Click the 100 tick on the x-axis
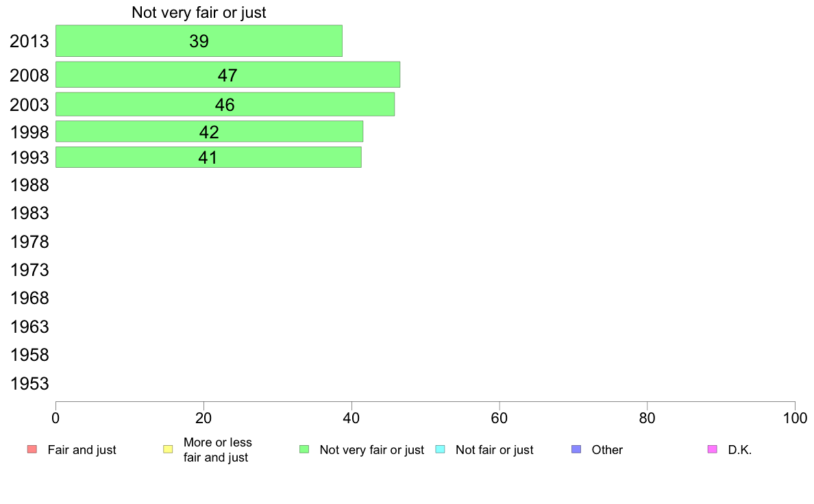The image size is (814, 504). click(795, 418)
